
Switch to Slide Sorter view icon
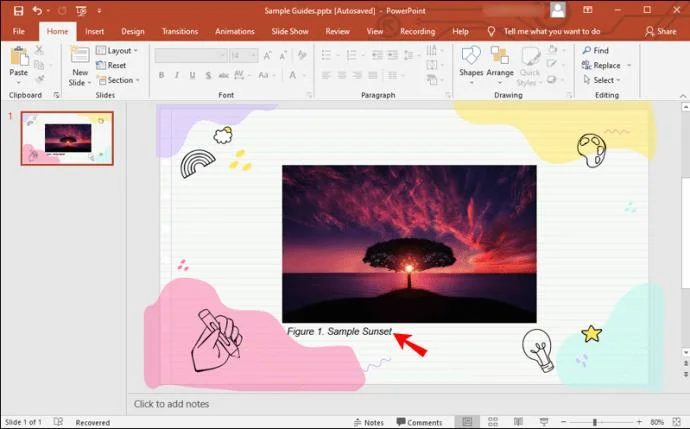(x=493, y=422)
